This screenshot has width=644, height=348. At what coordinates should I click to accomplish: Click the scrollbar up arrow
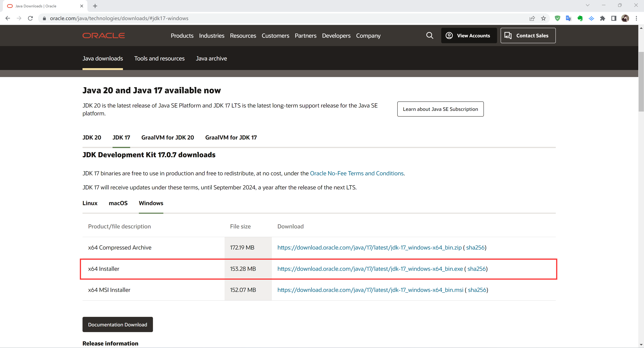coord(641,28)
